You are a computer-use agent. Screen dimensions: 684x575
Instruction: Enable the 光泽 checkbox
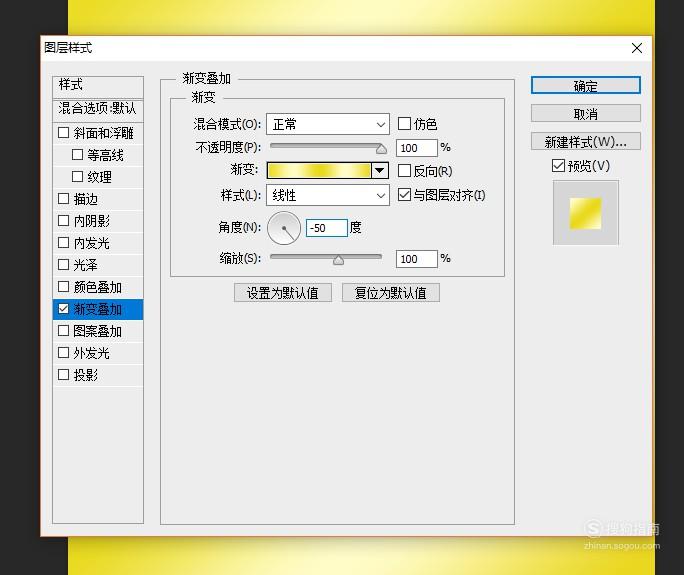click(x=64, y=264)
